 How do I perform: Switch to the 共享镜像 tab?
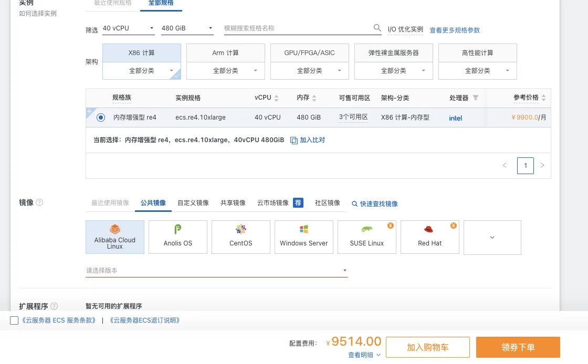233,202
